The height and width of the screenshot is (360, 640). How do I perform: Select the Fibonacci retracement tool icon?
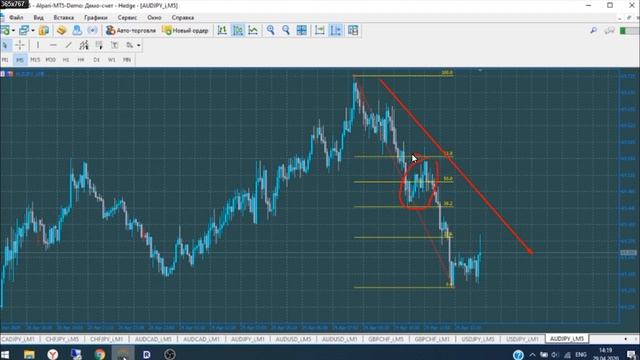click(x=99, y=45)
